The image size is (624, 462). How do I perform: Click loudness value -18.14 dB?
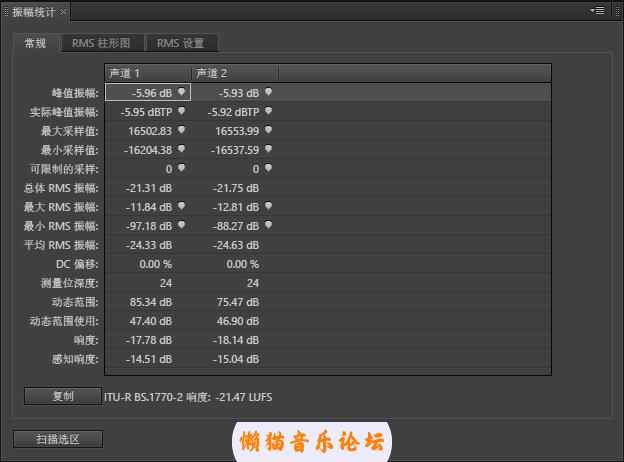pos(236,340)
